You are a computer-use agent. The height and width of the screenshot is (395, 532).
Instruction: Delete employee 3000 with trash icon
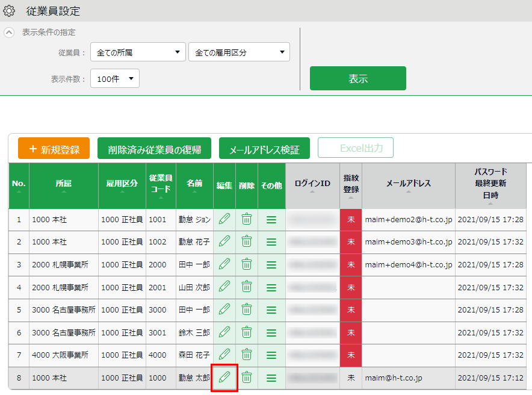(247, 309)
